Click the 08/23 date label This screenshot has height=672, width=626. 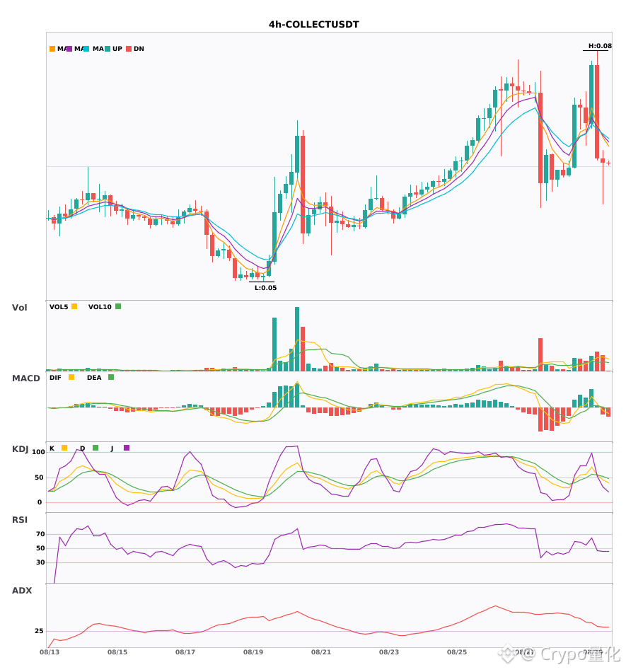(389, 652)
